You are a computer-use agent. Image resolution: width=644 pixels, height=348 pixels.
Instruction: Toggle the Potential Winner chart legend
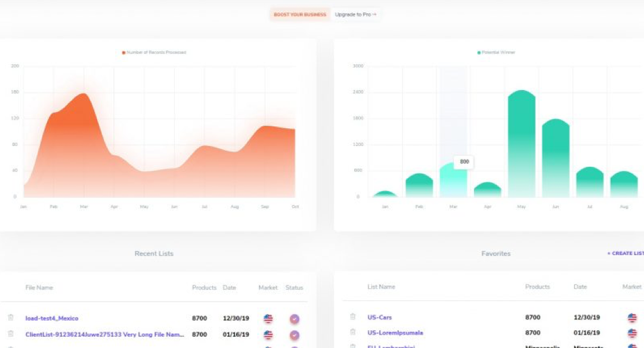point(496,52)
